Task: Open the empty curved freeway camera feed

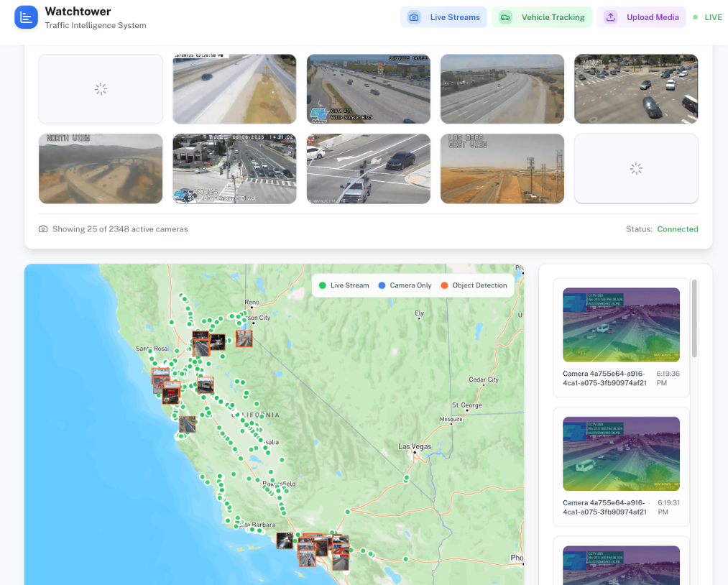Action: coord(502,88)
